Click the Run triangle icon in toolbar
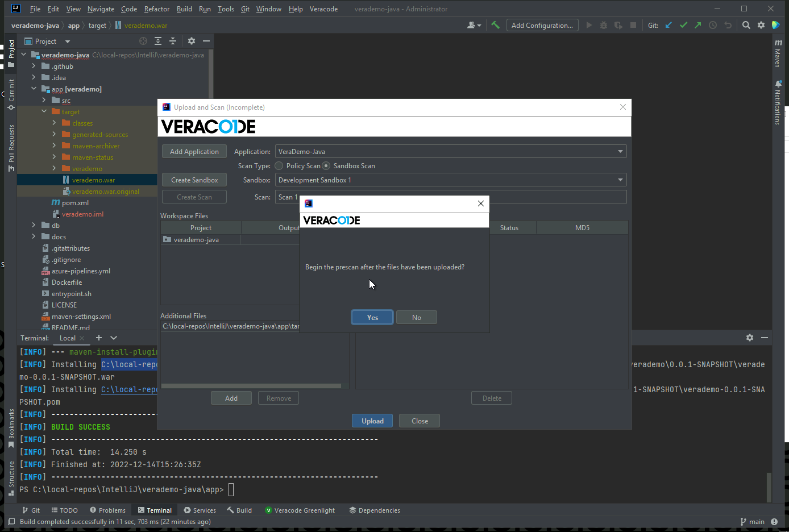 coord(589,25)
